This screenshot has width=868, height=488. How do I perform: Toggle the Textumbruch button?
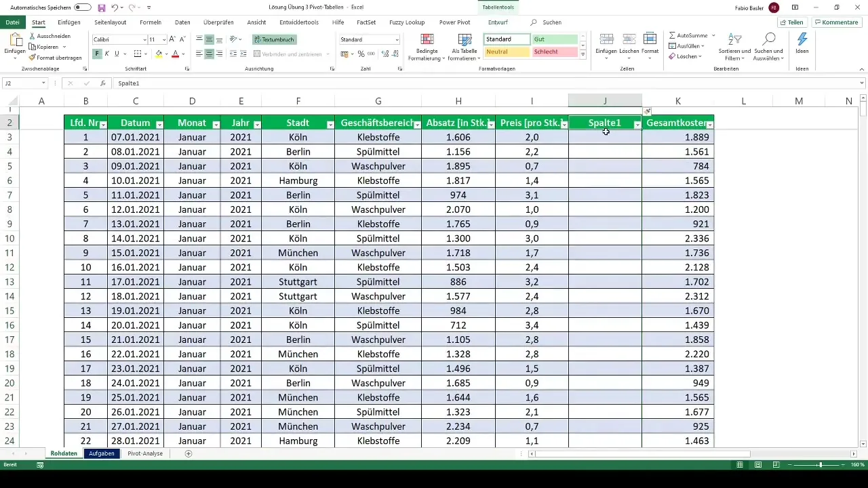(275, 39)
